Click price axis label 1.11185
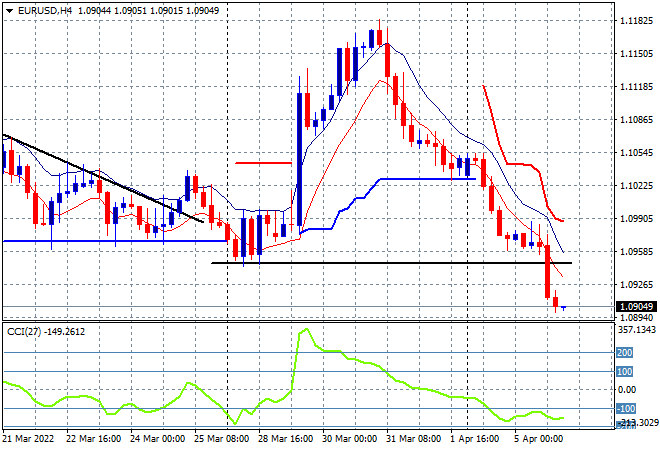The width and height of the screenshot is (660, 450). [x=636, y=87]
